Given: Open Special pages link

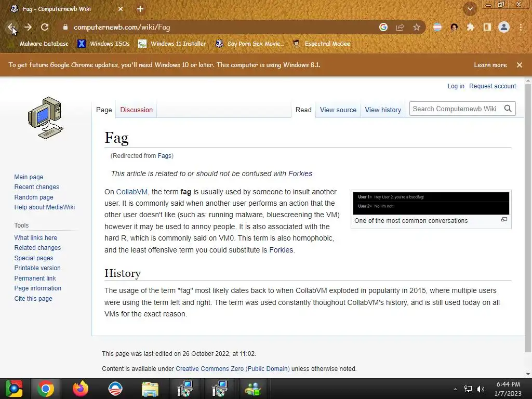Looking at the screenshot, I should pos(34,258).
